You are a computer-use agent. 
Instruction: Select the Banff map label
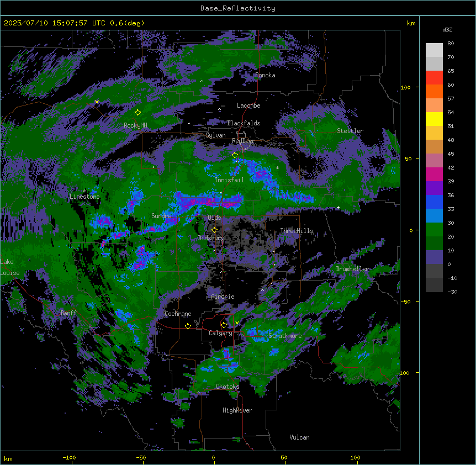pyautogui.click(x=68, y=313)
